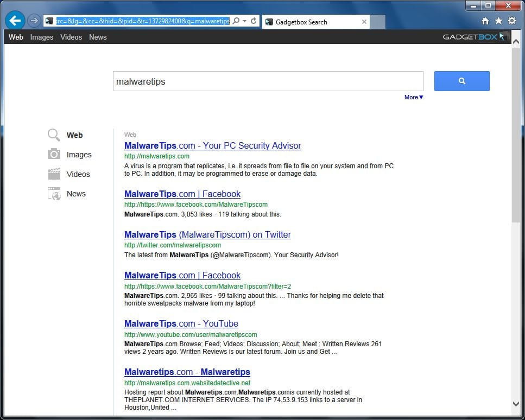Open MalwareTips.com - Your PC Security Advisor result

click(213, 146)
